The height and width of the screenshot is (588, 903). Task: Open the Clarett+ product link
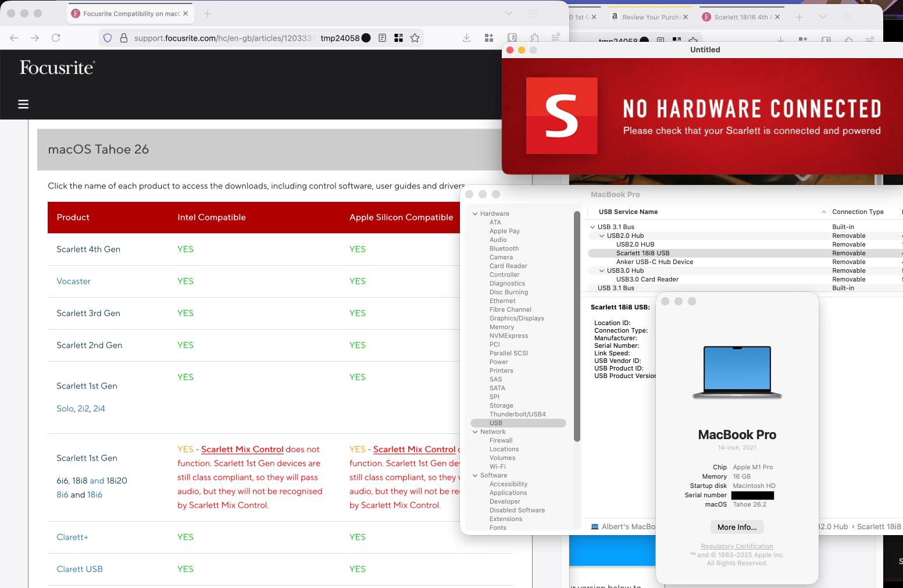[72, 537]
